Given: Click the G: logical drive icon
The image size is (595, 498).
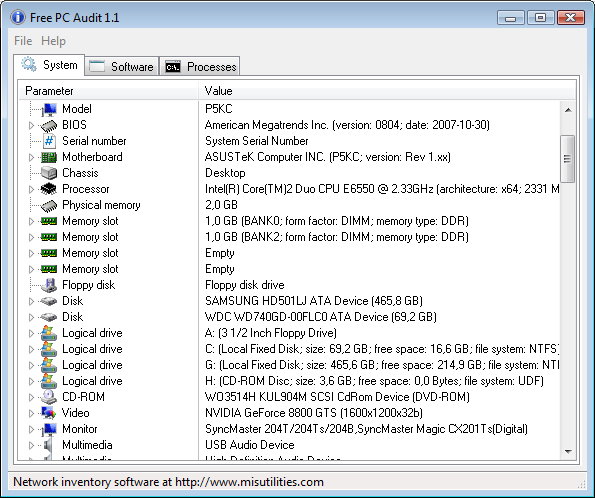Looking at the screenshot, I should tap(49, 365).
